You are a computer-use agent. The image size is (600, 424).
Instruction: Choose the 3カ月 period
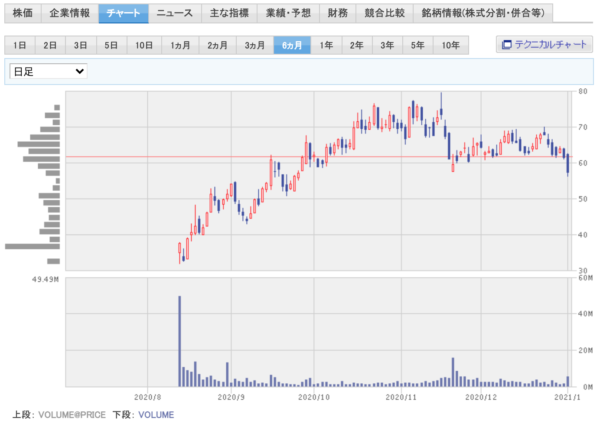point(255,45)
